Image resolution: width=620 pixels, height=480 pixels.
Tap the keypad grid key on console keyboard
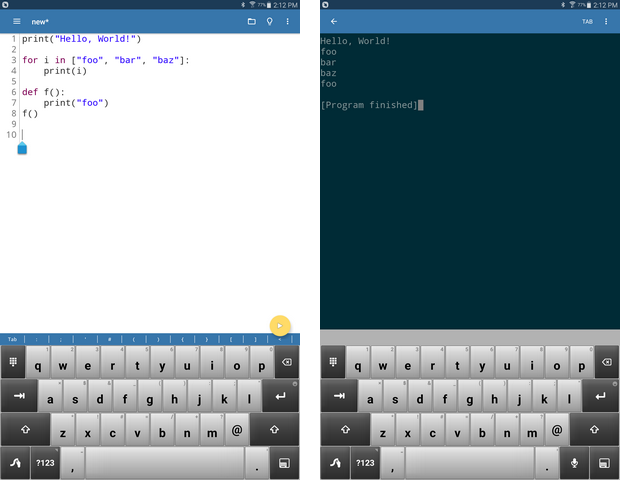click(333, 362)
